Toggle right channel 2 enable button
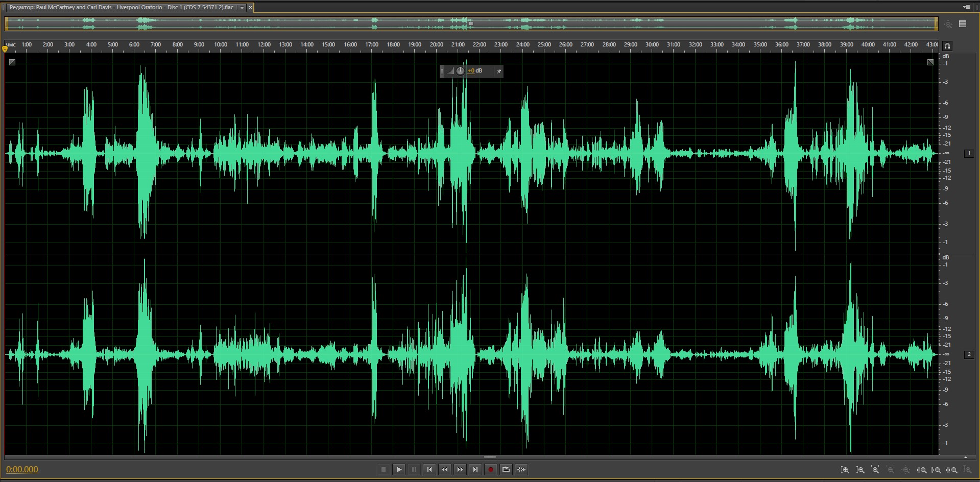 click(969, 354)
